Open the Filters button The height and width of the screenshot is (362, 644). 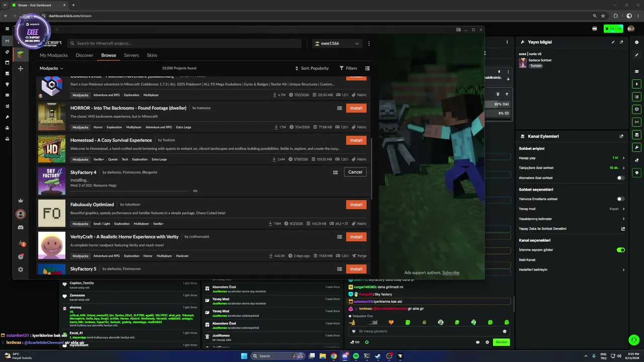click(348, 68)
